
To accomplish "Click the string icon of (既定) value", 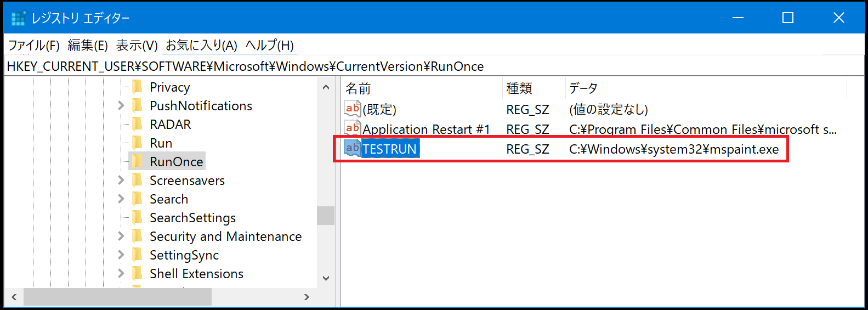I will point(353,109).
